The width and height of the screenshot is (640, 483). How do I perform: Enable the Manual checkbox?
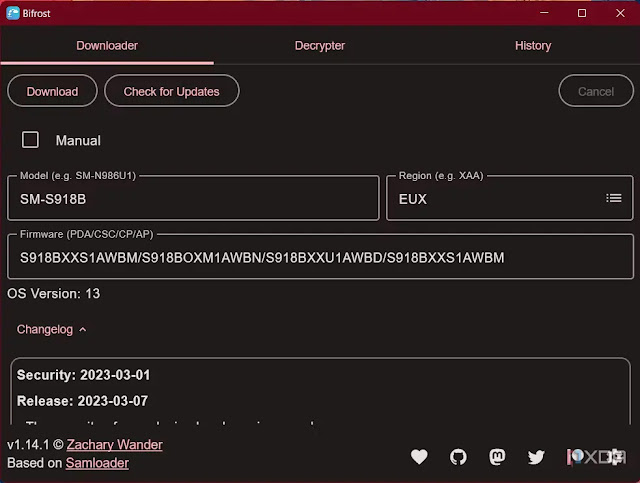click(30, 140)
